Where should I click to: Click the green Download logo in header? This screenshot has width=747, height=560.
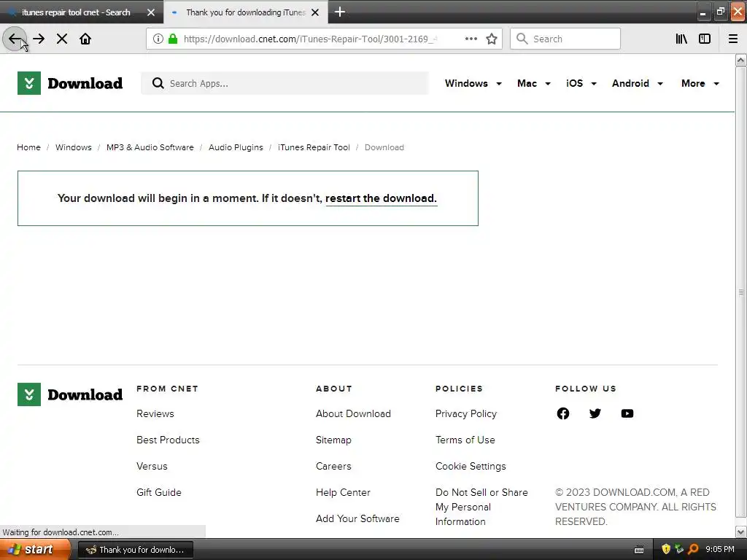click(70, 83)
